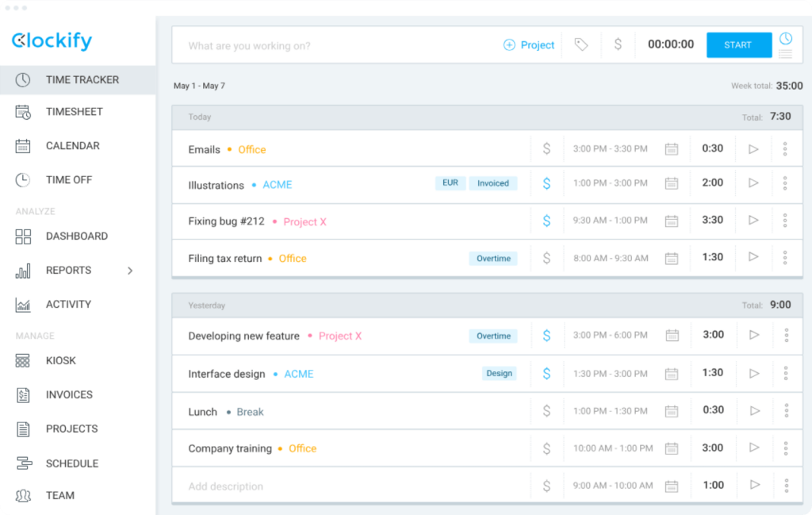812x515 pixels.
Task: Open the tag selector in timer bar
Action: click(581, 45)
